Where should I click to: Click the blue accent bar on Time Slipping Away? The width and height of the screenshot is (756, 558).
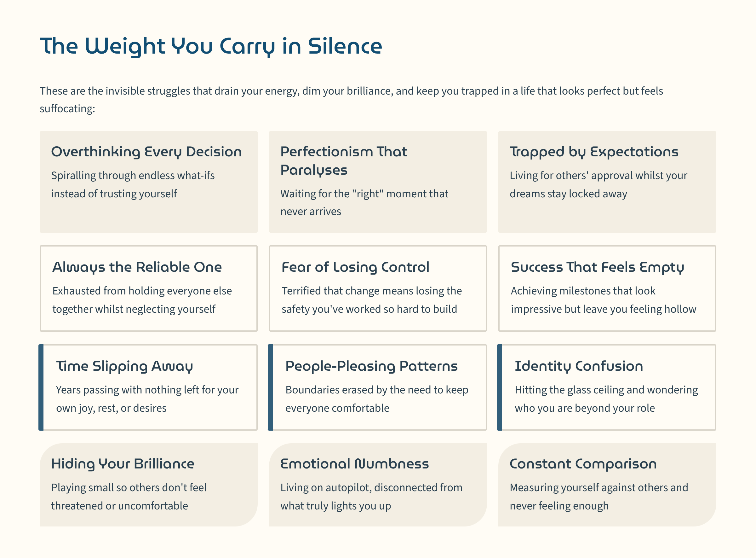(41, 387)
